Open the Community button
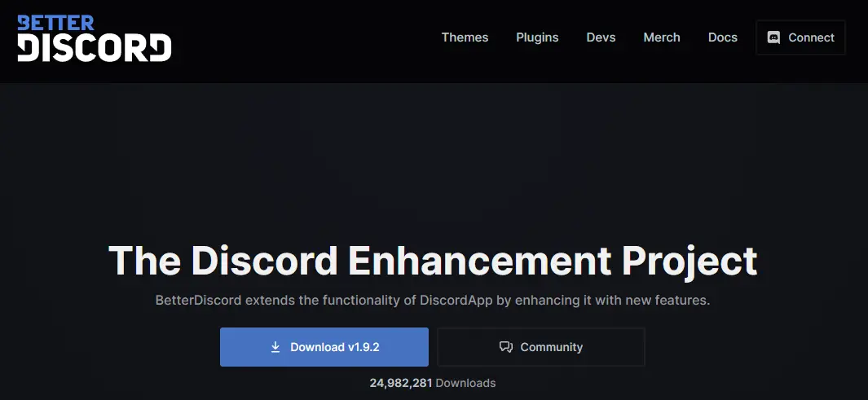 pyautogui.click(x=541, y=347)
